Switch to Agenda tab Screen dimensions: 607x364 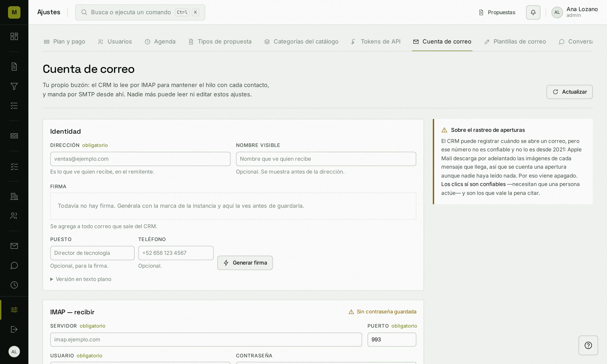click(x=160, y=42)
